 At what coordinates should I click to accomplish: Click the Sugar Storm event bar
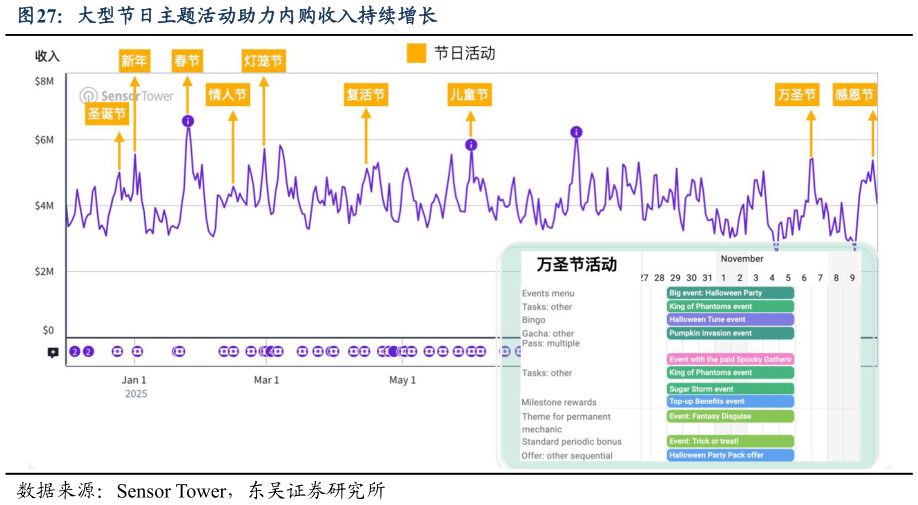tap(730, 389)
